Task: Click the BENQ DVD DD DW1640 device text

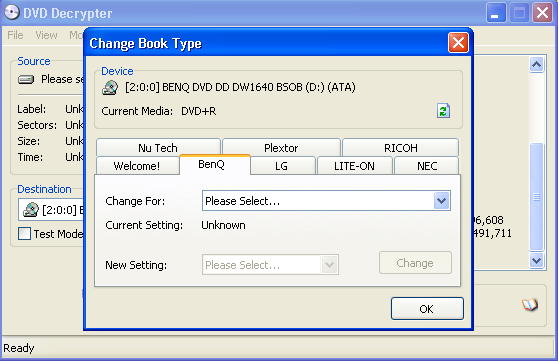Action: [240, 87]
